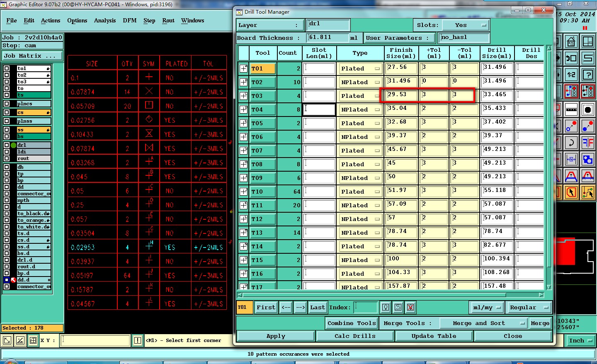Viewport: 597px width, 364px height.
Task: Open the Type dropdown for tool T09
Action: point(360,178)
